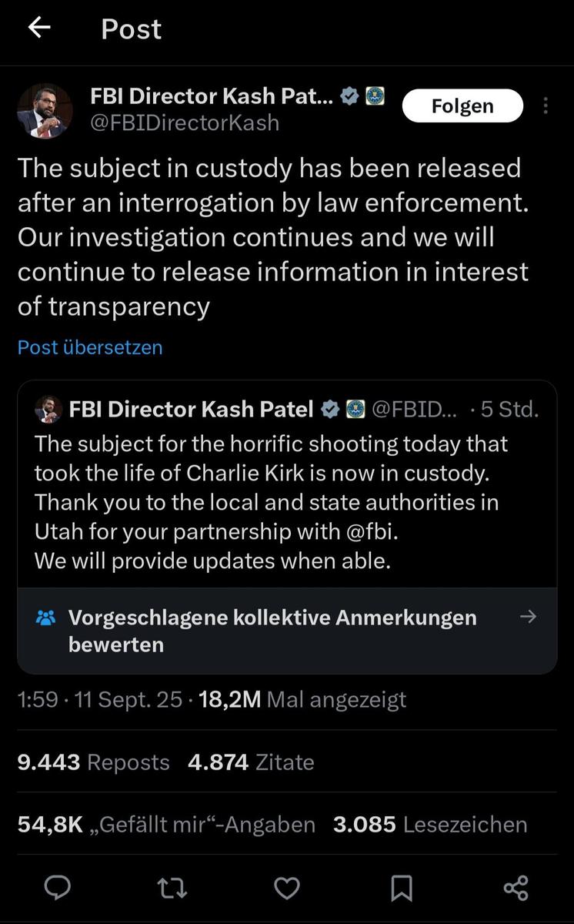Tap the FBI affiliation badge icon
Image resolution: width=574 pixels, height=924 pixels.
[x=375, y=96]
